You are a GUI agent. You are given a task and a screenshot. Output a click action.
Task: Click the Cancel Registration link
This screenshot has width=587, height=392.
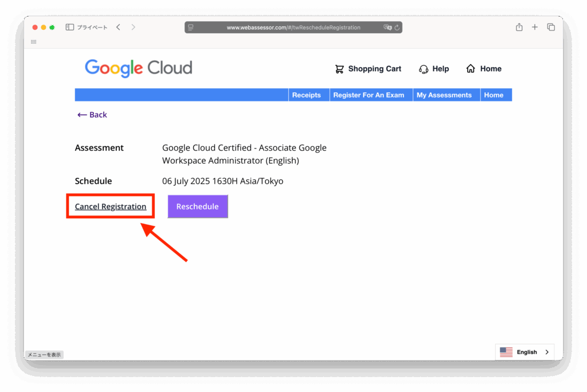(111, 206)
